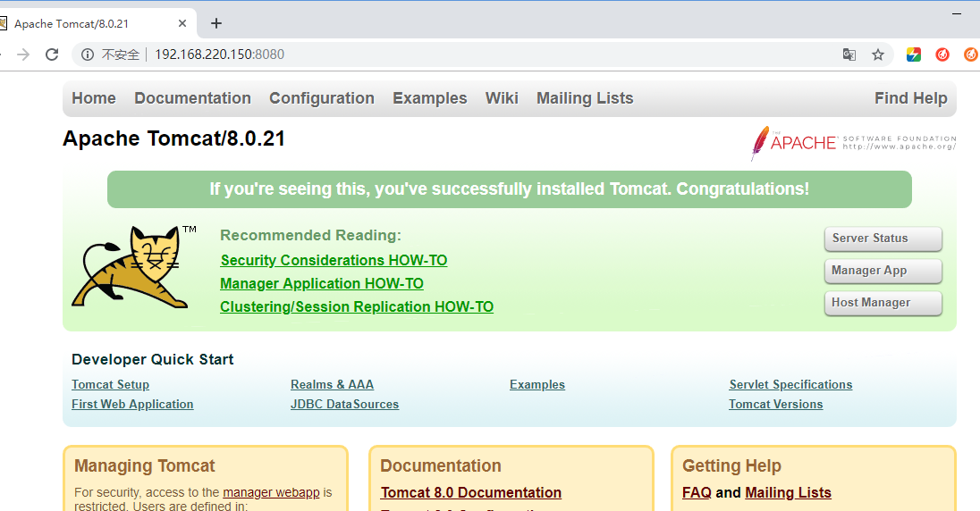Open the Tomcat Versions link
The width and height of the screenshot is (980, 511).
point(775,404)
